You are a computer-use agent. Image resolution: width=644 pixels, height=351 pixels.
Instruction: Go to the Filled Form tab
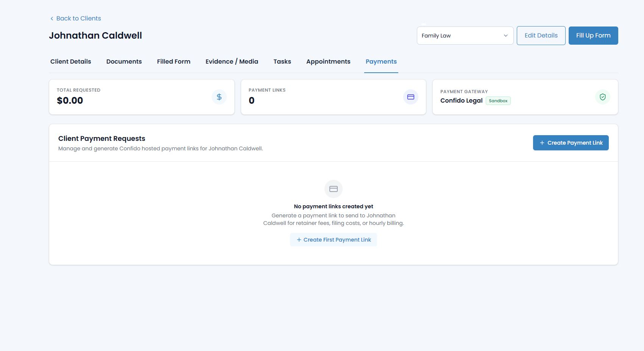tap(174, 61)
